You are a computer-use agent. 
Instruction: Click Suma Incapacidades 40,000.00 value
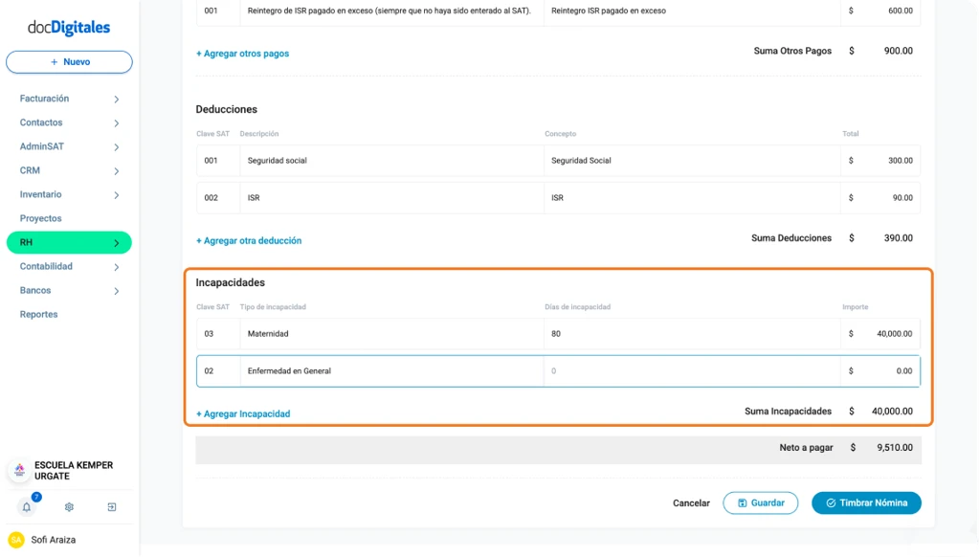[892, 412]
